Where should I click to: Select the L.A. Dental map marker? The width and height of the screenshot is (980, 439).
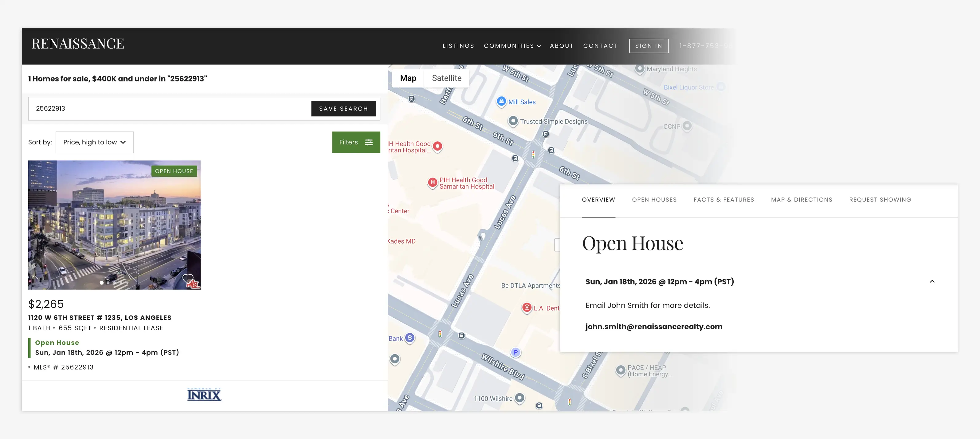point(527,307)
